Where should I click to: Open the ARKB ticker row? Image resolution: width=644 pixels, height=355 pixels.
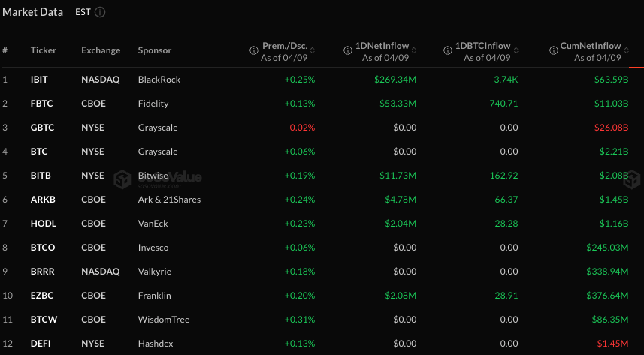[43, 200]
